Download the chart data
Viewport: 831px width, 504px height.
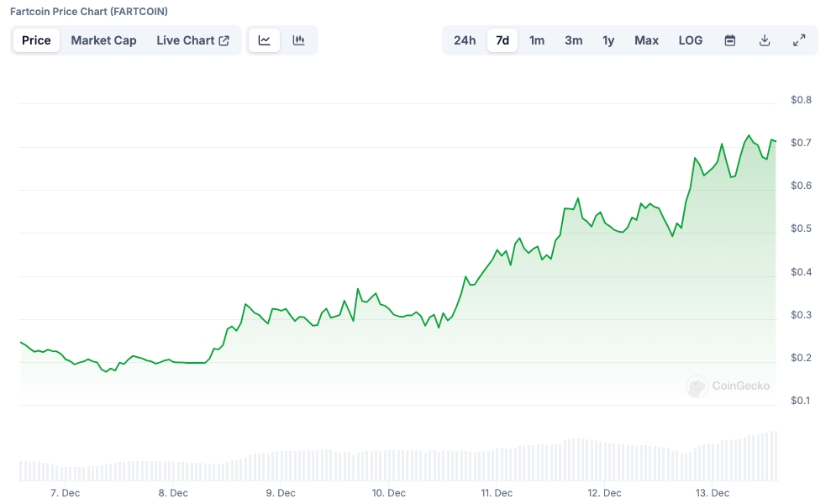click(765, 40)
